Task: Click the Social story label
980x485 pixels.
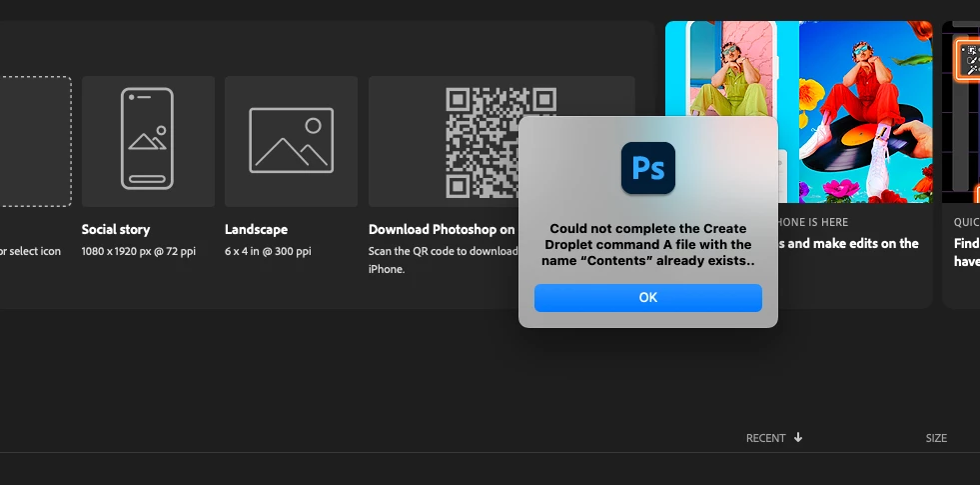Action: pyautogui.click(x=116, y=230)
